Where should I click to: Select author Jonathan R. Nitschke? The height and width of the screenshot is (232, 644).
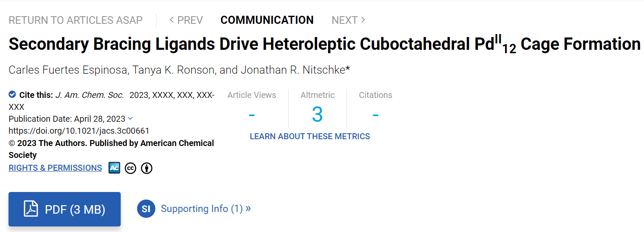[x=293, y=70]
